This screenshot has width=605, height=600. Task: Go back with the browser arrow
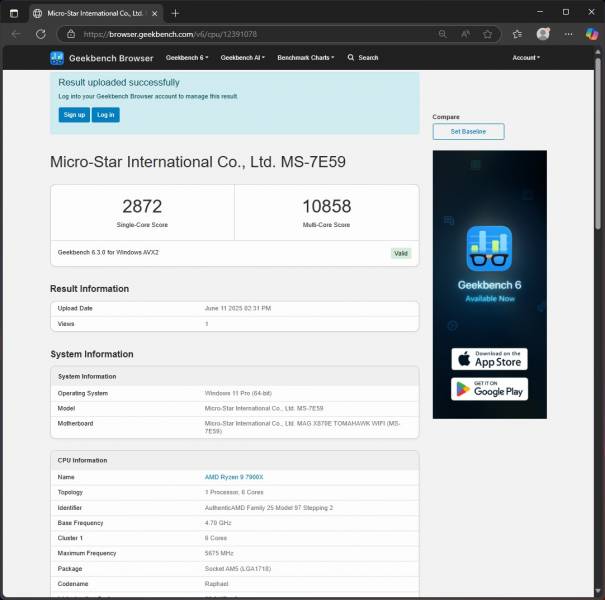coord(16,34)
